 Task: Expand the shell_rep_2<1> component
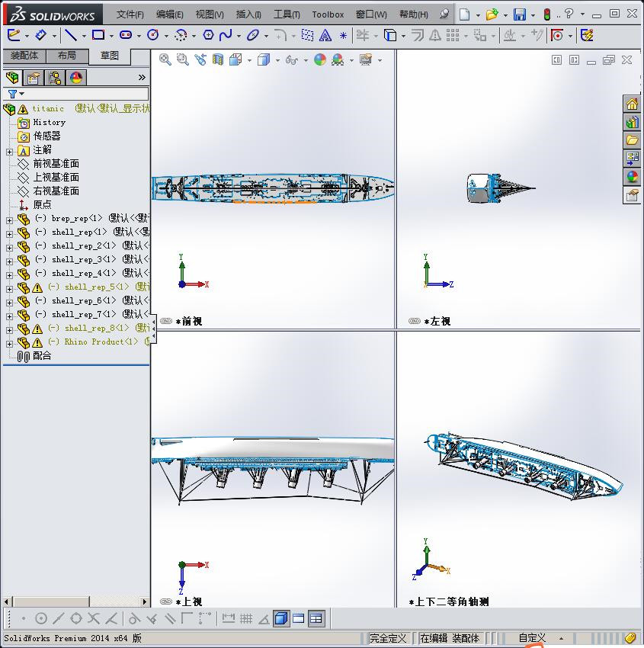coord(9,248)
